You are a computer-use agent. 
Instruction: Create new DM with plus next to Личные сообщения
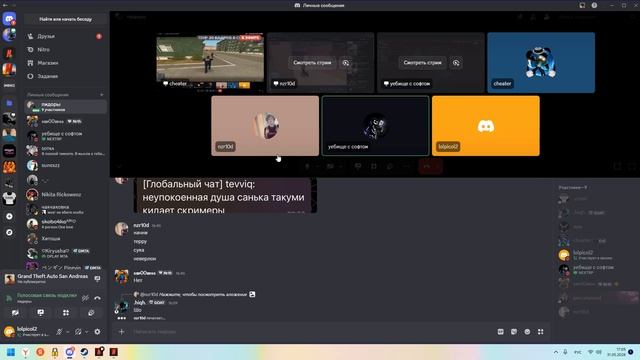(102, 95)
